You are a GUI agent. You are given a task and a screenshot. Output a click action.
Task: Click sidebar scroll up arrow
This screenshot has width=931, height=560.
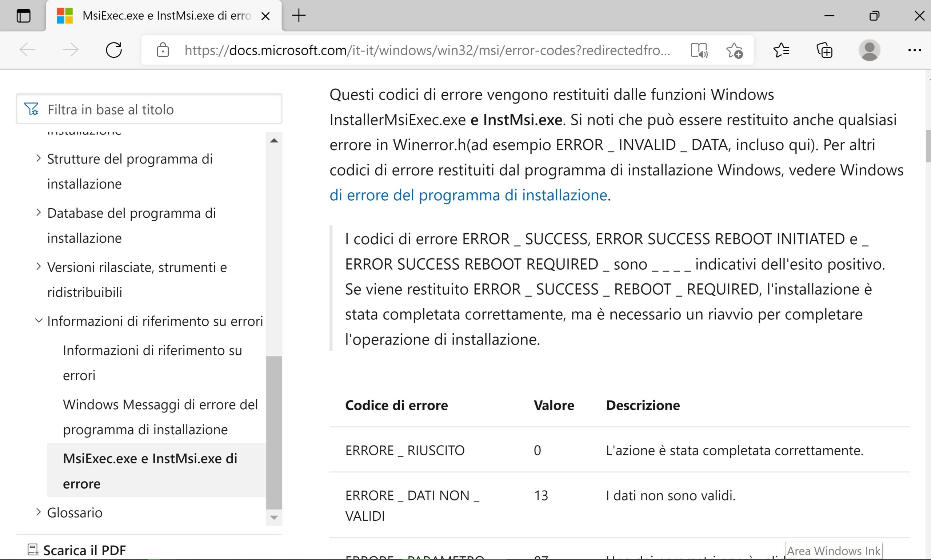pos(274,140)
